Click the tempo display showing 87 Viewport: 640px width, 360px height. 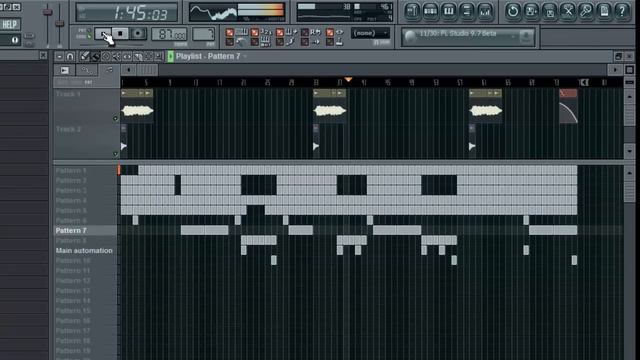tap(169, 34)
